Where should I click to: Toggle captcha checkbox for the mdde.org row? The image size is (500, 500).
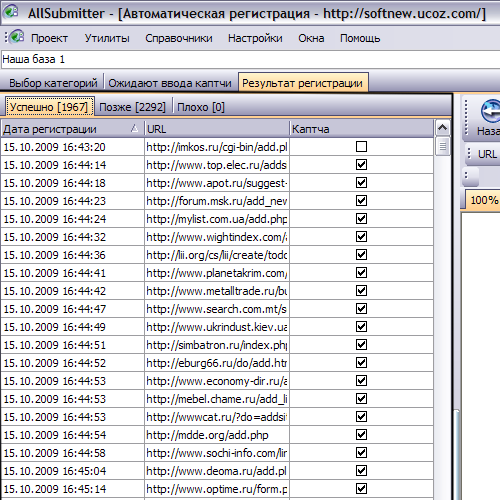tap(361, 435)
